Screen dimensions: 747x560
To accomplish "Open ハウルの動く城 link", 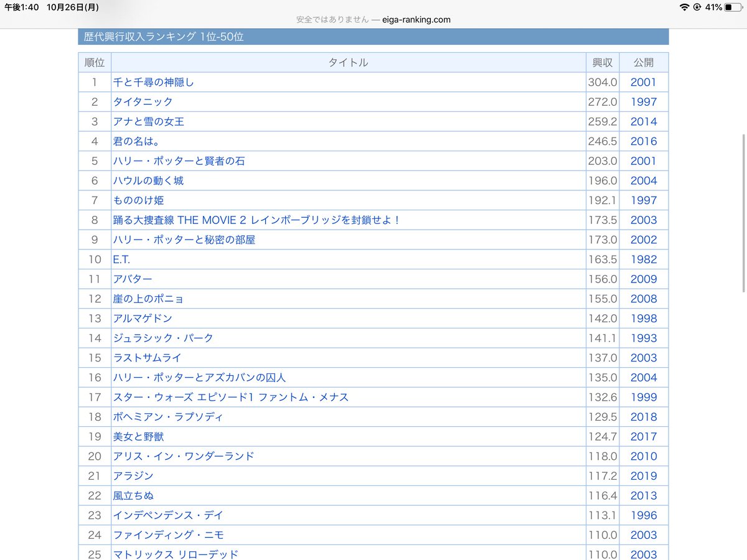I will pos(148,180).
